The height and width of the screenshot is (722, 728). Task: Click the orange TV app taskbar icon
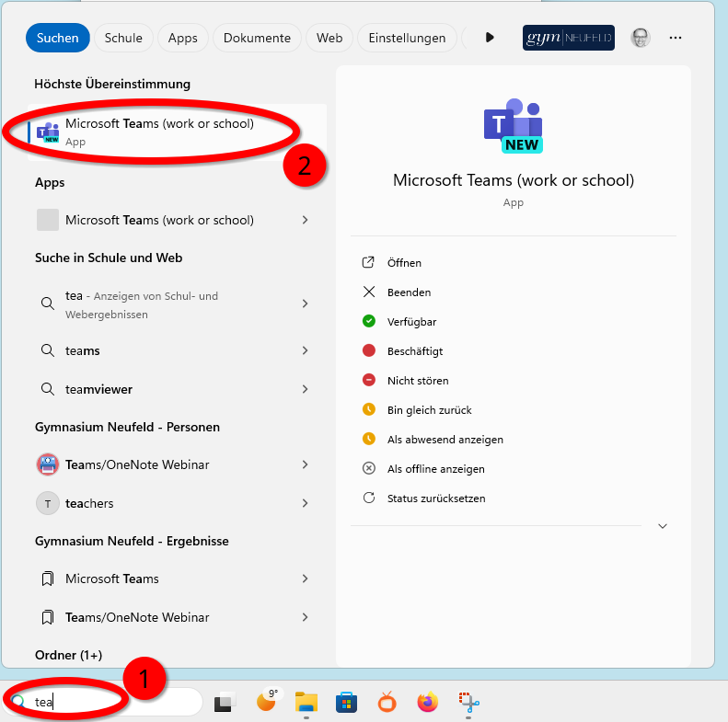(x=387, y=702)
